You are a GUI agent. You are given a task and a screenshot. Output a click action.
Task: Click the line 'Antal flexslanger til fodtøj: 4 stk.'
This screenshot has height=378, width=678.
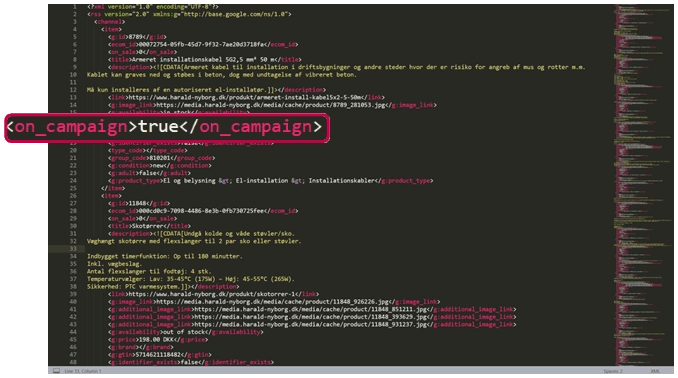point(149,272)
